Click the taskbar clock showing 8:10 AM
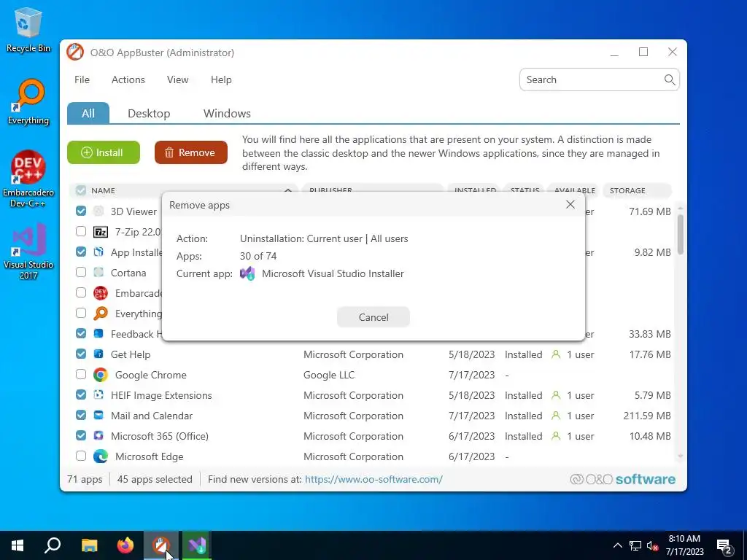Viewport: 747px width, 560px height. click(x=684, y=545)
